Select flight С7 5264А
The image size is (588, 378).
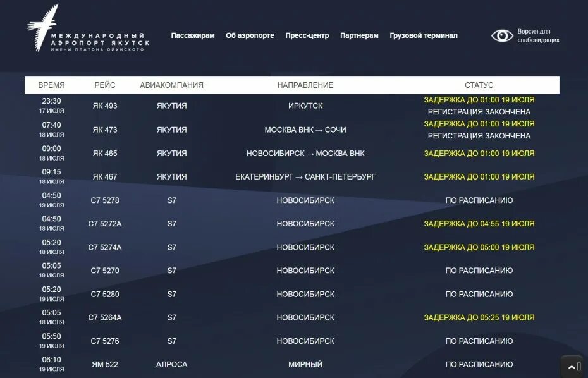(x=105, y=317)
